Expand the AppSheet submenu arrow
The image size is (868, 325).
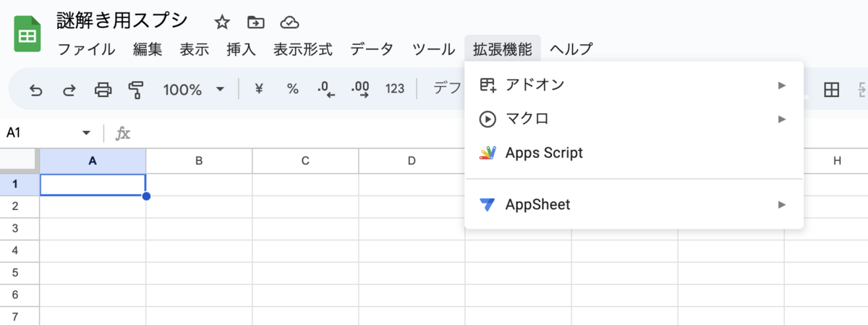(782, 205)
